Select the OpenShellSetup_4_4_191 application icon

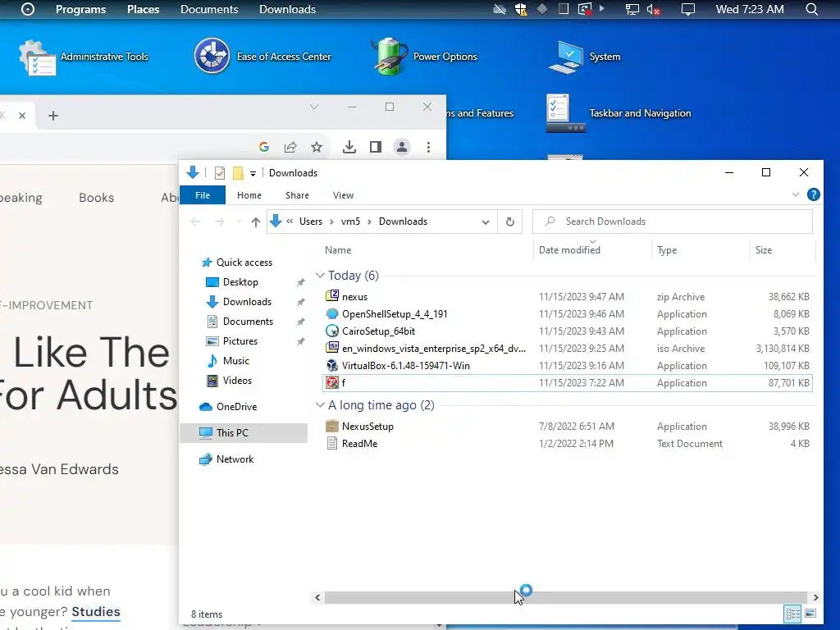[x=332, y=314]
